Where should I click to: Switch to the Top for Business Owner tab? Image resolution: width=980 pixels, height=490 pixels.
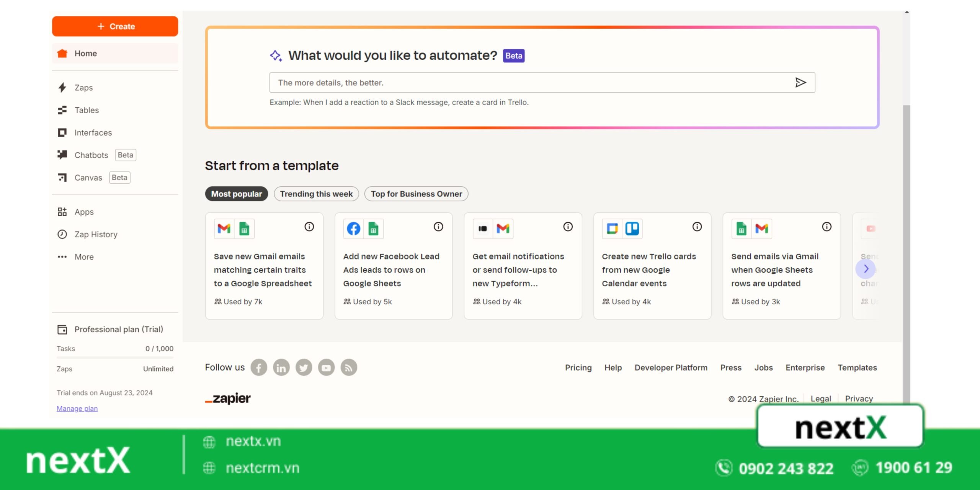416,194
